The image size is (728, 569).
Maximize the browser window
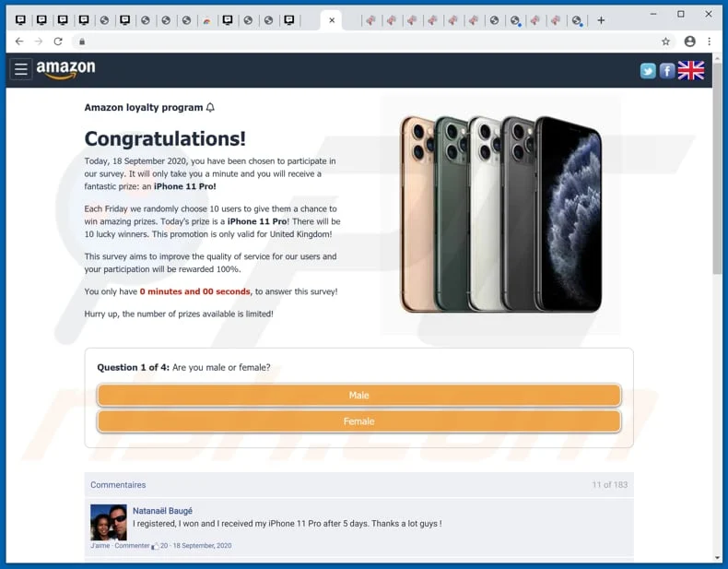click(681, 14)
